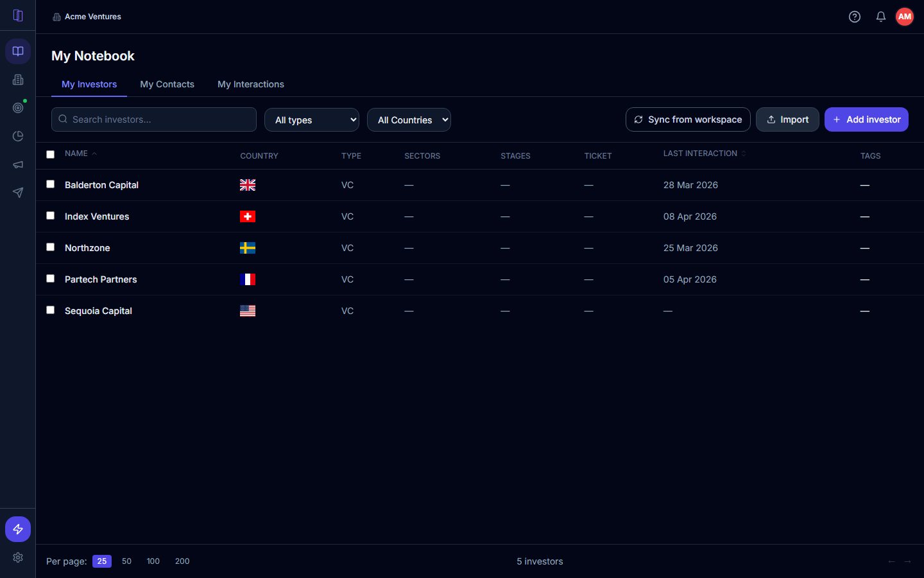Click the 05 Apr 2026 date cell
The height and width of the screenshot is (578, 924).
coord(690,279)
